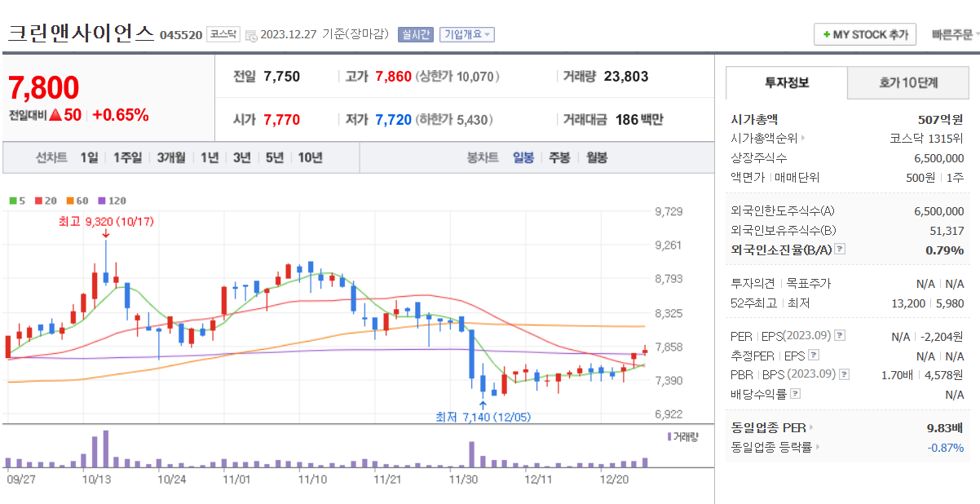Click the -0.87% sector change value

click(x=946, y=447)
